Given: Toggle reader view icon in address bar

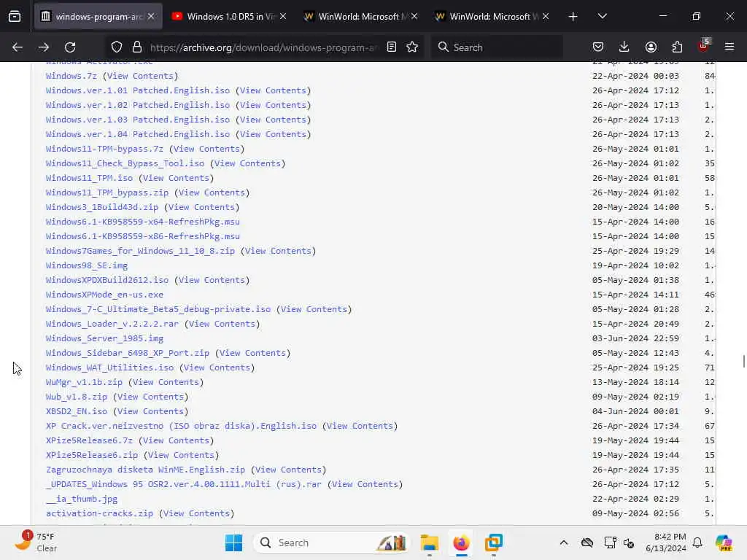Looking at the screenshot, I should coord(392,47).
